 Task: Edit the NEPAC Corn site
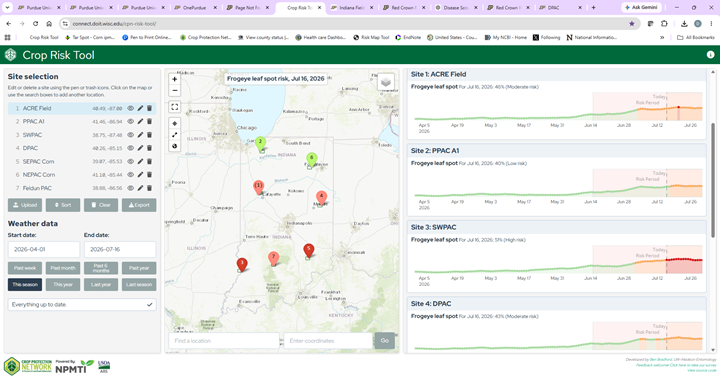click(x=140, y=175)
